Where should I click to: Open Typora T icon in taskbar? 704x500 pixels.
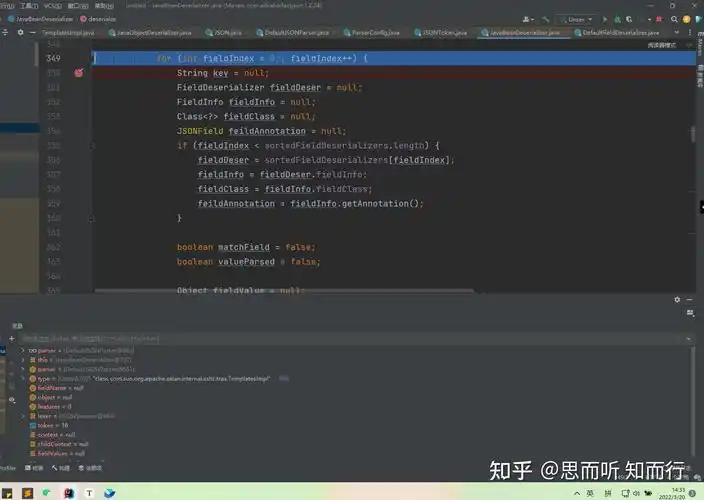coord(89,493)
